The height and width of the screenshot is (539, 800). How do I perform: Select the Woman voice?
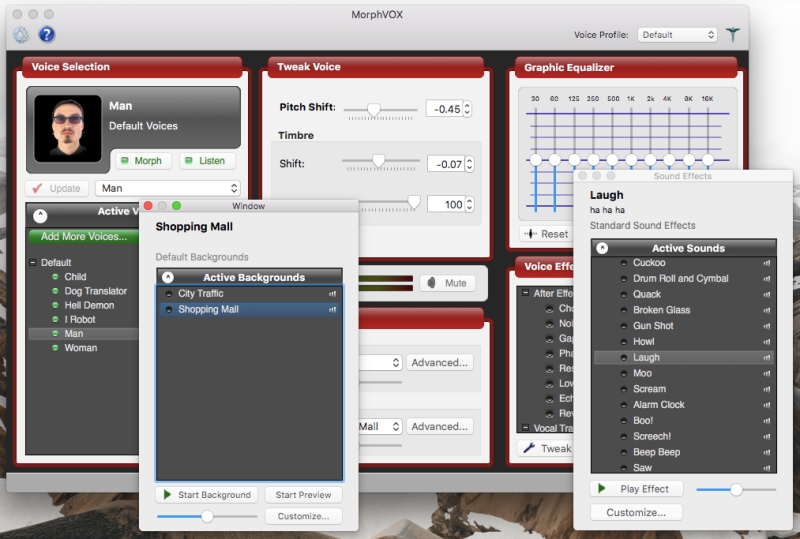tap(81, 348)
